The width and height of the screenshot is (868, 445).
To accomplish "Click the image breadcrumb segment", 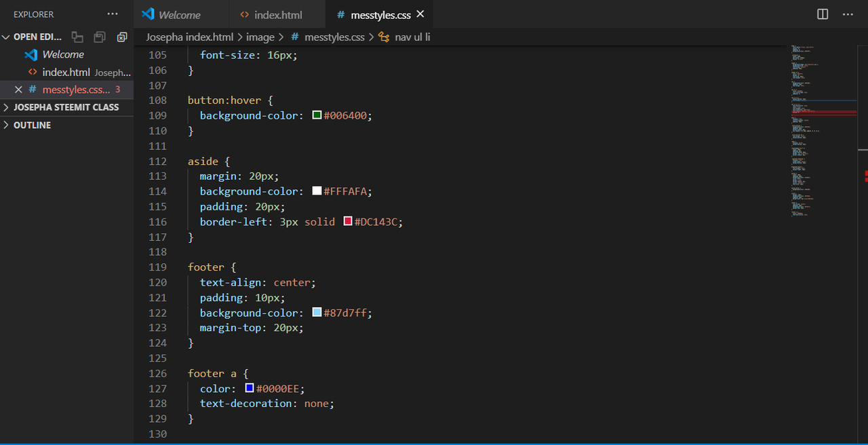I will click(260, 37).
